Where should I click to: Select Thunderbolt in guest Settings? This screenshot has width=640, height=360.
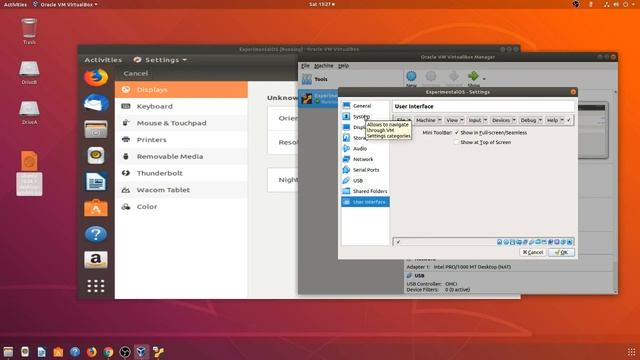181,173
